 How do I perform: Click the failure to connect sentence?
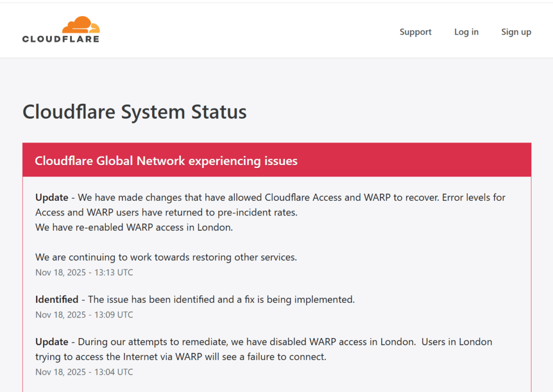(x=181, y=356)
